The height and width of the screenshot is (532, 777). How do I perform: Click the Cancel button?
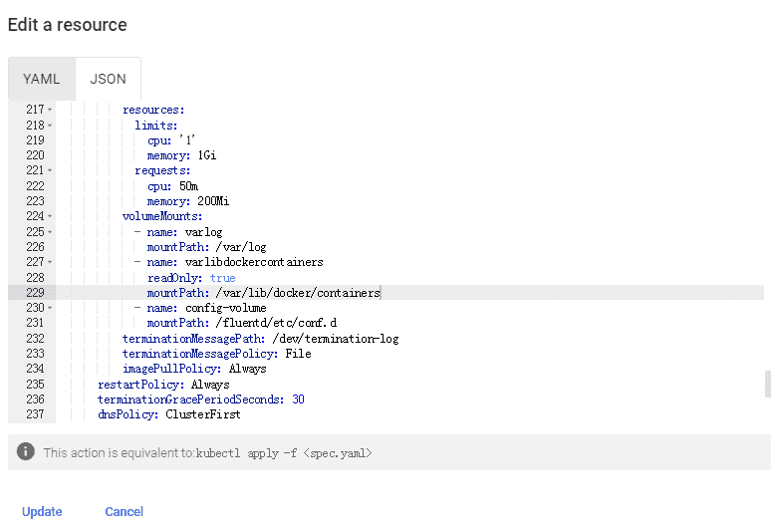point(124,512)
